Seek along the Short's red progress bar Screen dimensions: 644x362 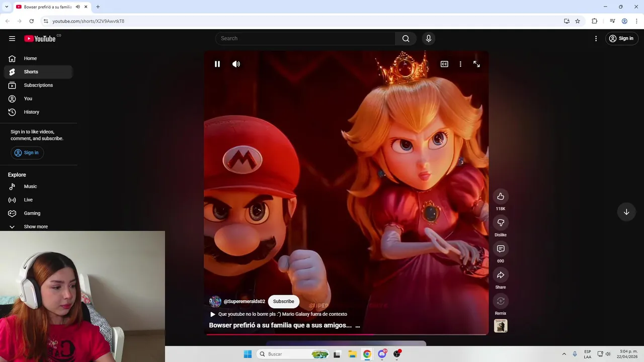346,334
